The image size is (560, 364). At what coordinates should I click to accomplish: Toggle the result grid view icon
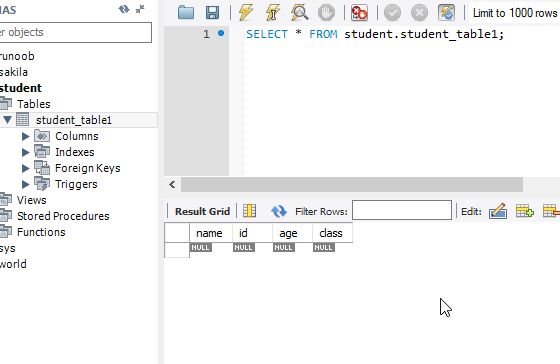pos(250,211)
